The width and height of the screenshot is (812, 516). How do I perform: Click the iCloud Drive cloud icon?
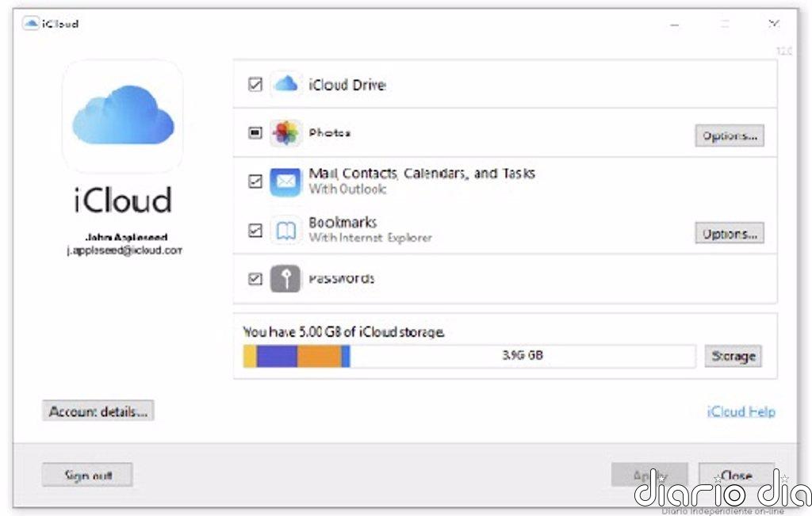[x=285, y=84]
